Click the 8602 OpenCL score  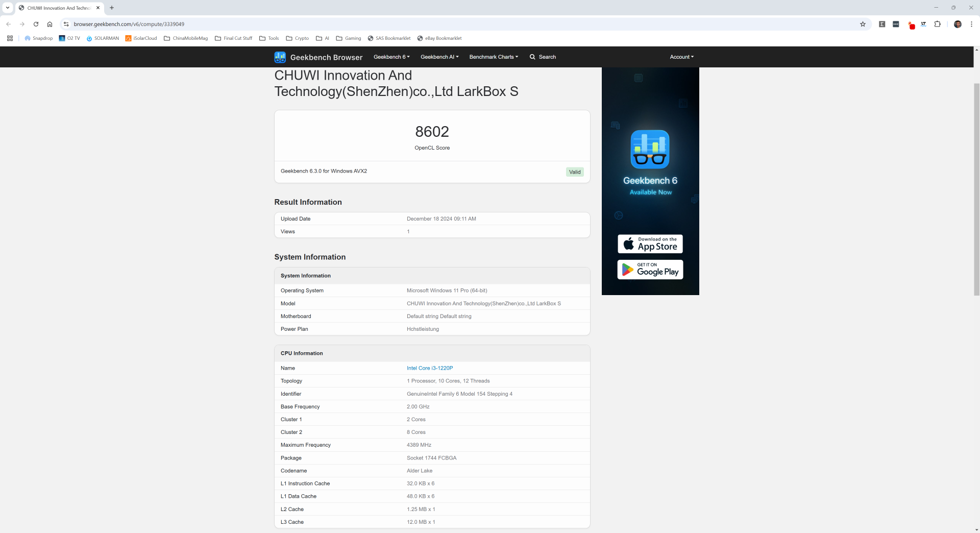tap(432, 132)
